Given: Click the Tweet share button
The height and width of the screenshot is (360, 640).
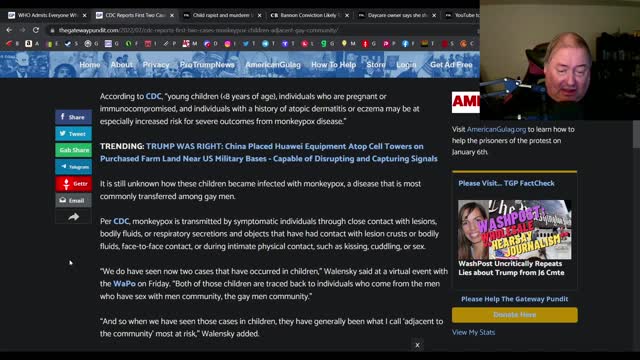Looking at the screenshot, I should pyautogui.click(x=73, y=133).
